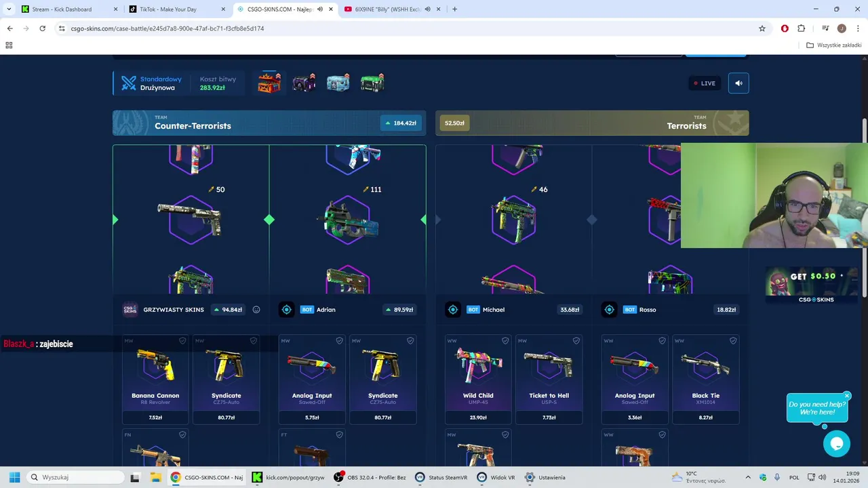Viewport: 868px width, 488px height.
Task: Click the BOT badge beside Adrian
Action: click(307, 310)
